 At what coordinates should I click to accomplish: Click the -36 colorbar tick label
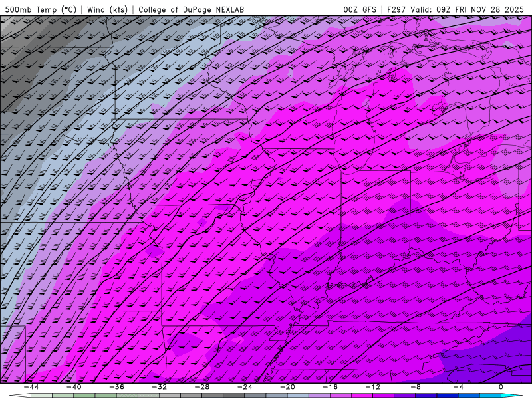[117, 387]
